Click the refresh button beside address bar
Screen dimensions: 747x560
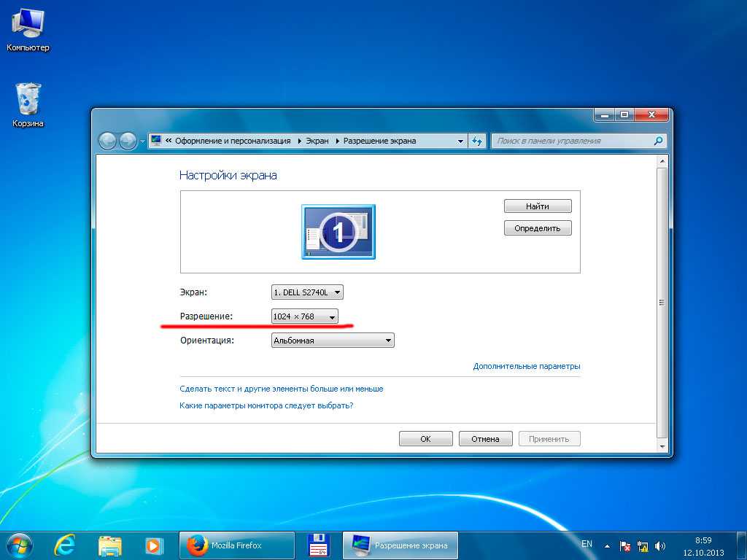pyautogui.click(x=477, y=141)
